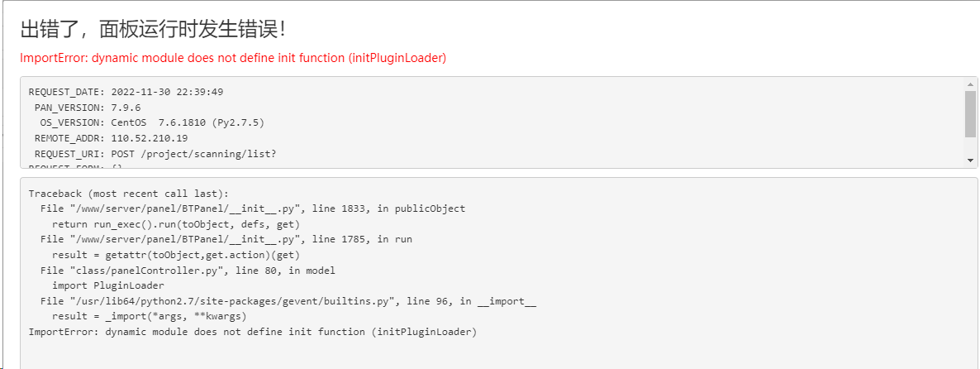Click the final ImportError line in traceback
The width and height of the screenshot is (980, 369).
[x=253, y=332]
